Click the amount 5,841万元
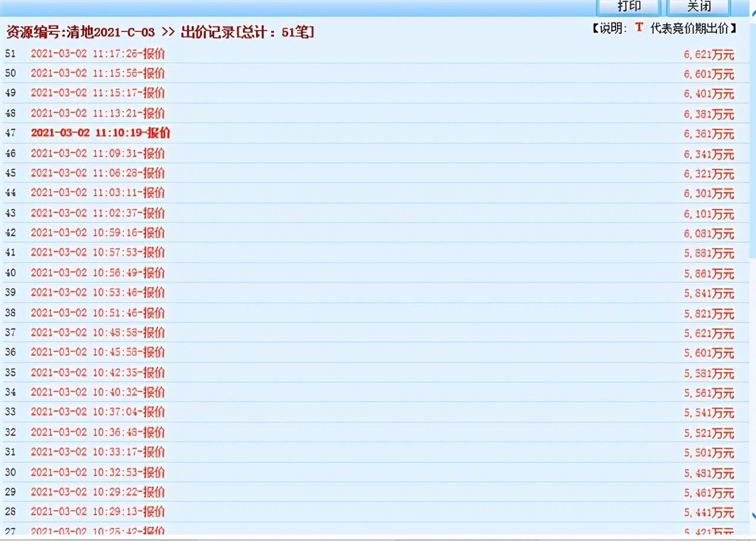Viewport: 756px width, 541px height. coord(709,294)
